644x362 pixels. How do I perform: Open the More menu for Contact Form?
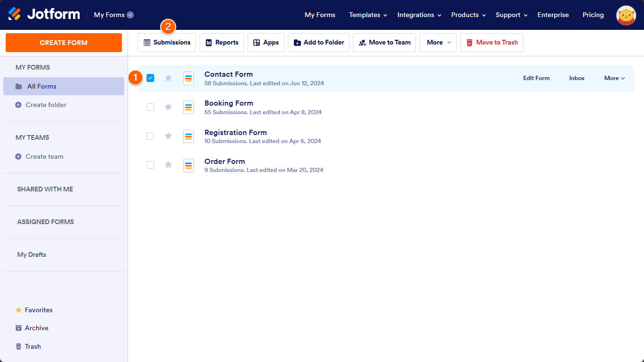[614, 78]
